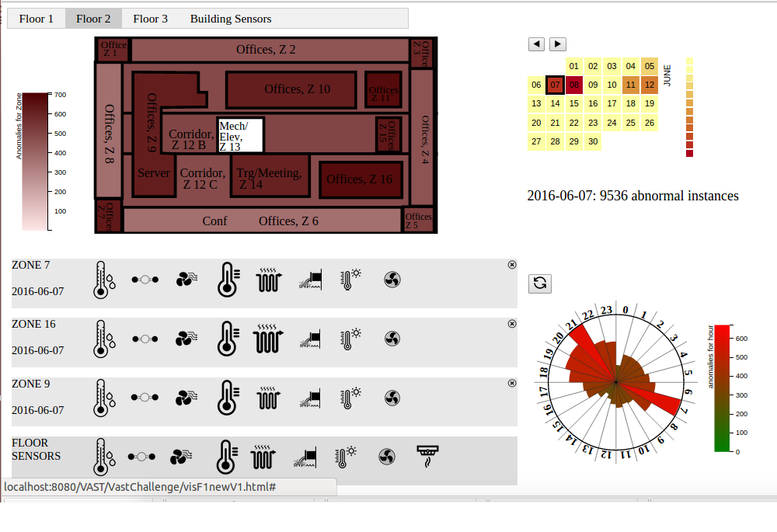Click the round exhaust fan icon in Zone 9
This screenshot has width=777, height=532.
coord(392,398)
